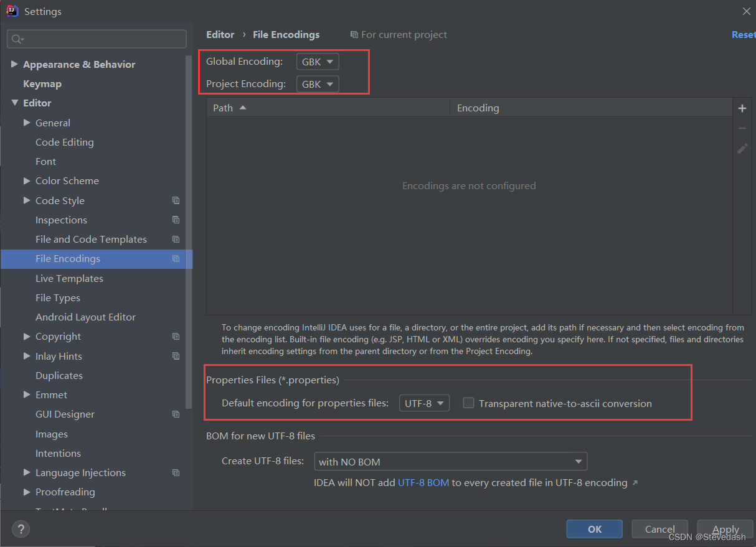This screenshot has height=547, width=756.
Task: Open properties files default encoding dropdown
Action: click(x=424, y=403)
